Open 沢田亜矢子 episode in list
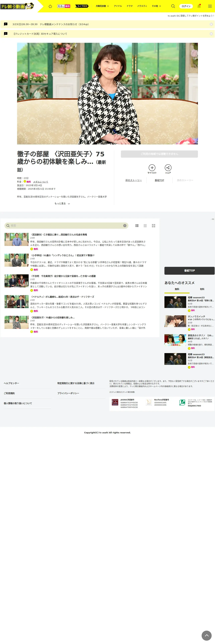Image resolution: width=215 pixels, height=644 pixels. pyautogui.click(x=53, y=317)
